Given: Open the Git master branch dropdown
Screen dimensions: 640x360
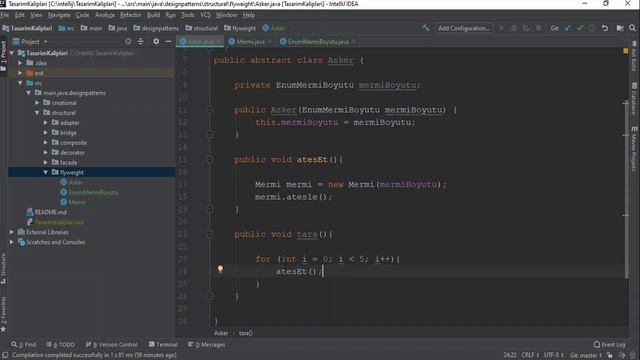Looking at the screenshot, I should [x=586, y=355].
